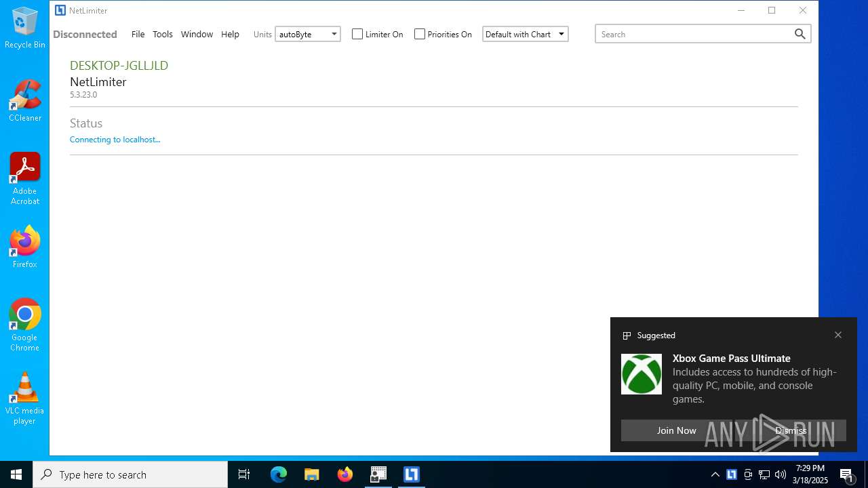Open the File menu
868x488 pixels.
[x=138, y=34]
